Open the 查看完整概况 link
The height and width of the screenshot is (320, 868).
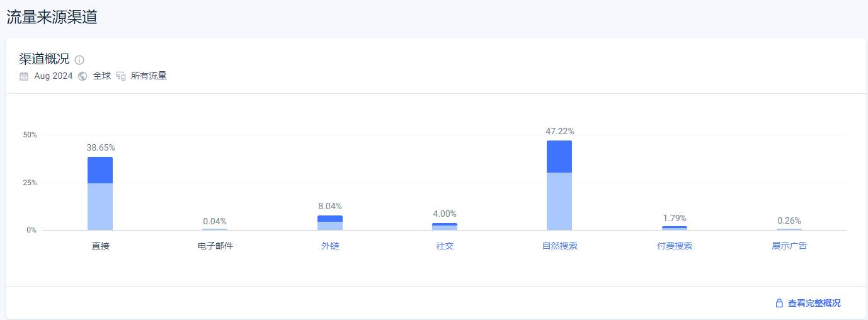(x=814, y=303)
